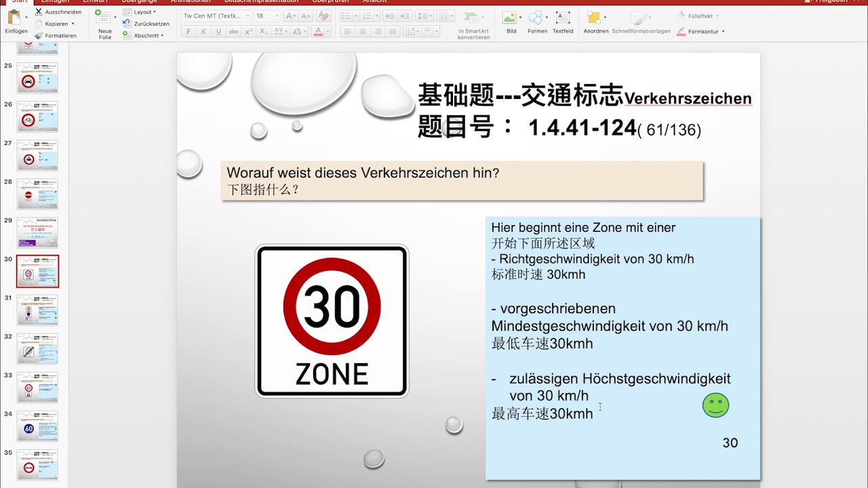The width and height of the screenshot is (868, 488).
Task: Click the question text 'Worauf weist dieses Verkehrszeichen hin?'
Action: click(363, 173)
